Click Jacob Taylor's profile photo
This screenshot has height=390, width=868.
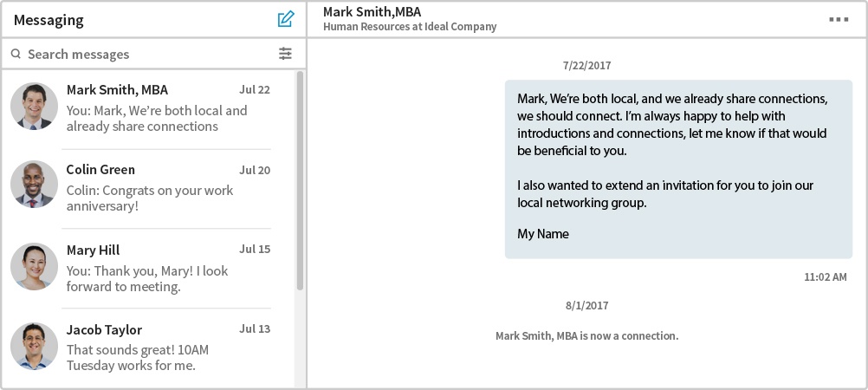click(34, 346)
